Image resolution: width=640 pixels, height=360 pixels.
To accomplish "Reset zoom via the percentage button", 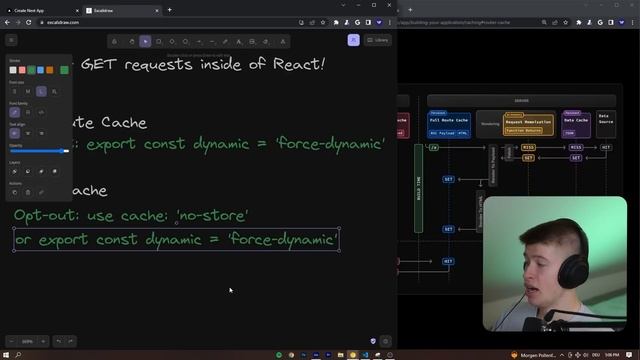I will point(27,341).
